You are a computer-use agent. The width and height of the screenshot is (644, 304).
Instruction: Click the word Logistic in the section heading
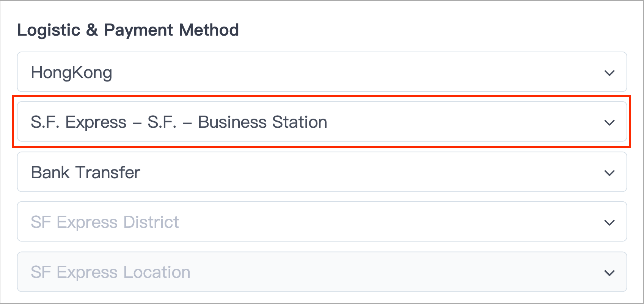pos(49,31)
